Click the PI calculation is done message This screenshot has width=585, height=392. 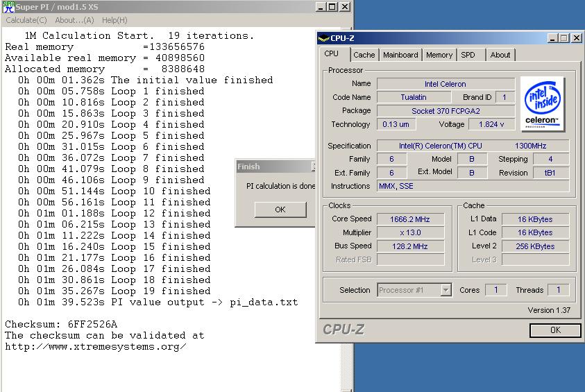coord(280,186)
